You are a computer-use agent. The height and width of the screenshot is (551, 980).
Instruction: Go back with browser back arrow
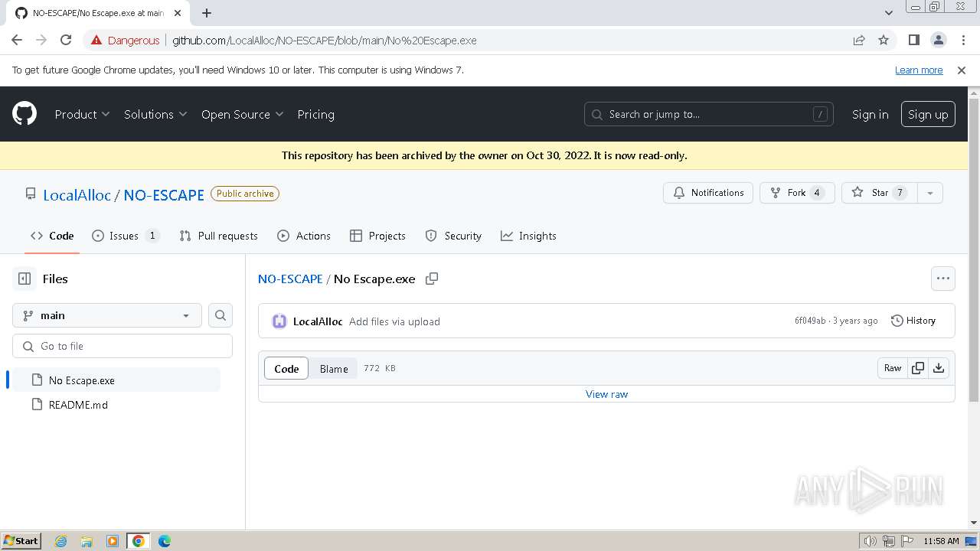[x=17, y=41]
